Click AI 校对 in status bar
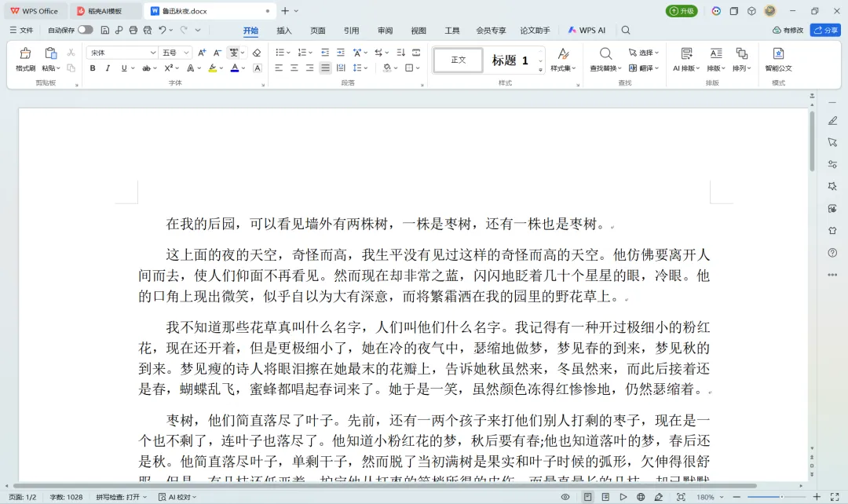848x504 pixels. pos(177,497)
